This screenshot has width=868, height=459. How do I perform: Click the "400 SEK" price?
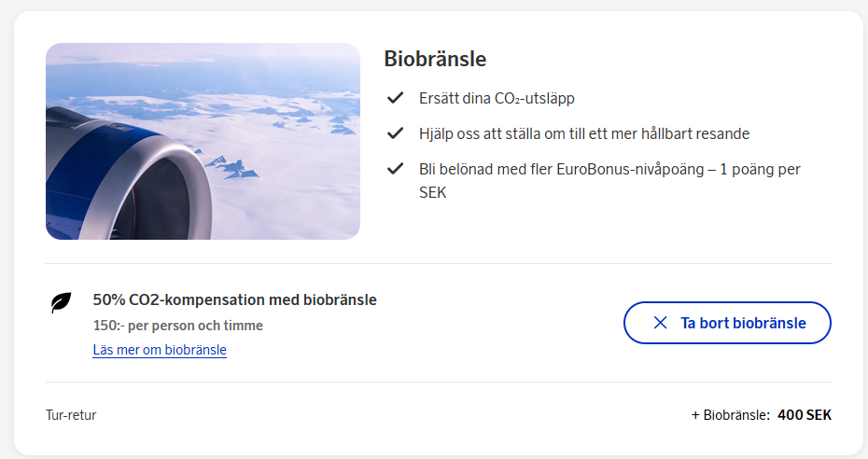(x=805, y=415)
